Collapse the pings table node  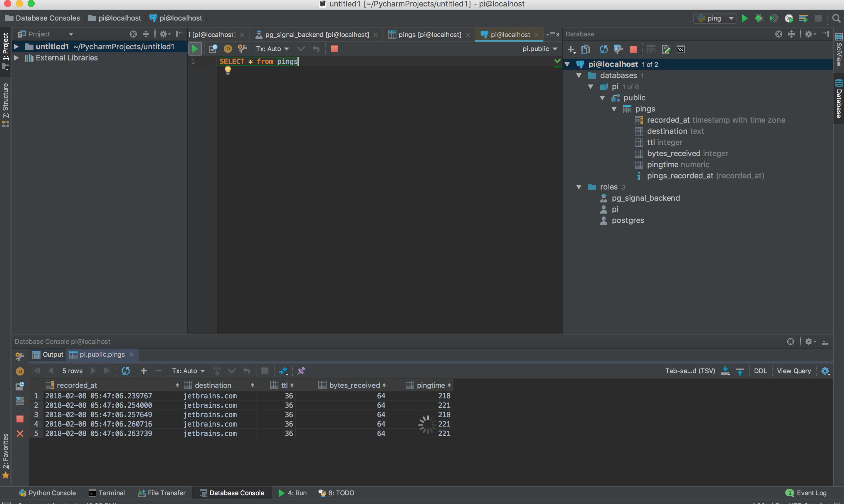(x=614, y=109)
